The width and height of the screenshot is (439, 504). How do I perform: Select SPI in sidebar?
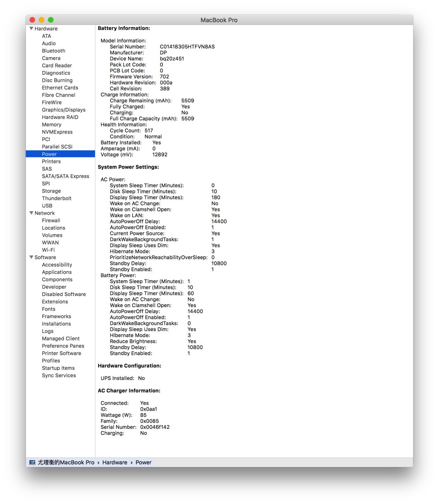[46, 183]
